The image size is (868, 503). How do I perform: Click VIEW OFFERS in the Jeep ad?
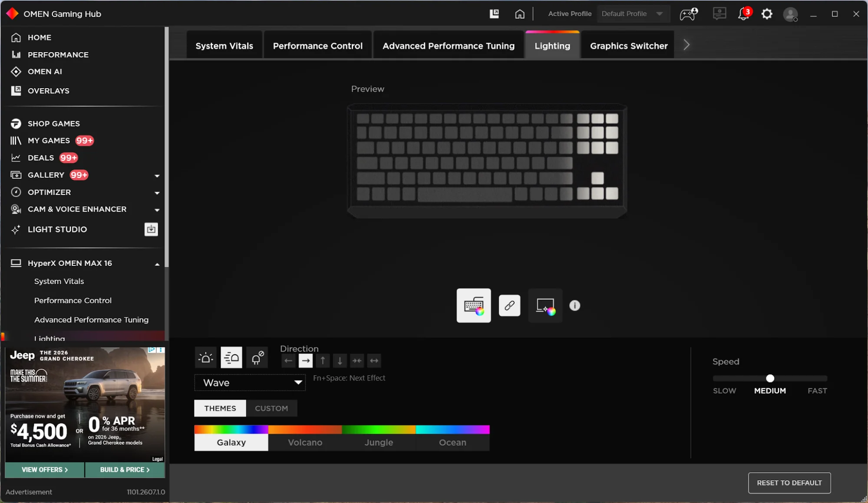pos(45,470)
